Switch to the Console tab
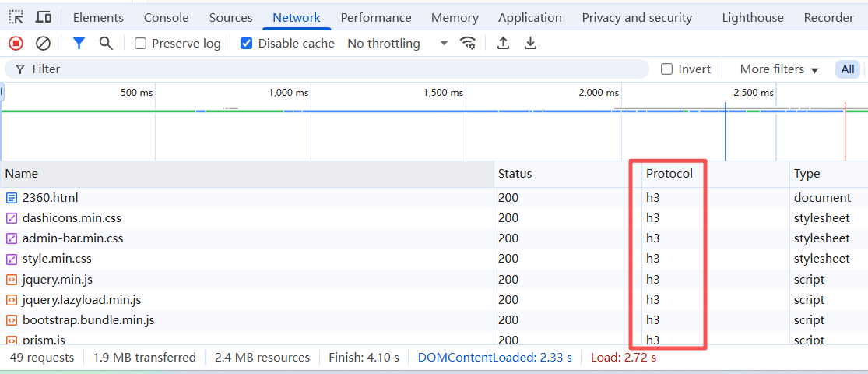868x374 pixels. [x=166, y=18]
